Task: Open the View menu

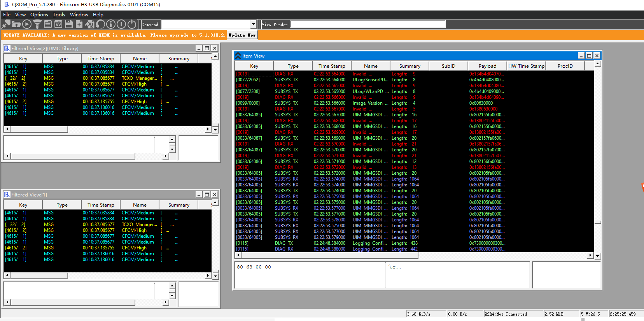Action: [x=20, y=15]
